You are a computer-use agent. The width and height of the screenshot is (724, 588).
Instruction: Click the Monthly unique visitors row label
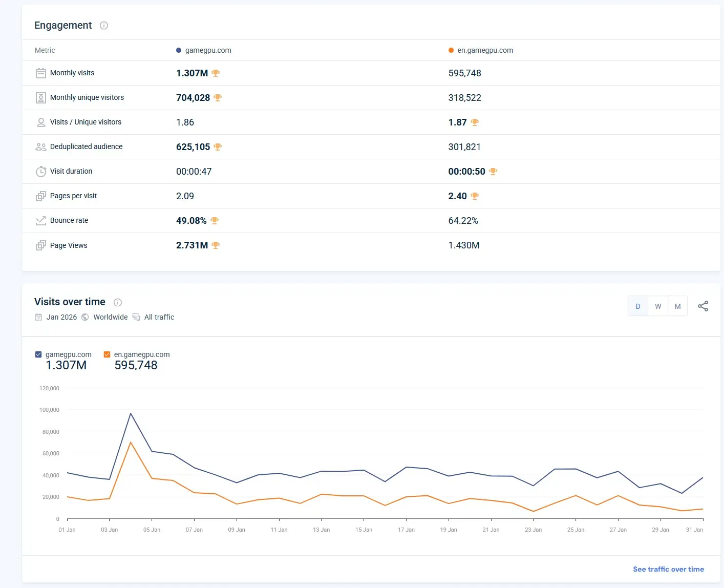point(87,97)
